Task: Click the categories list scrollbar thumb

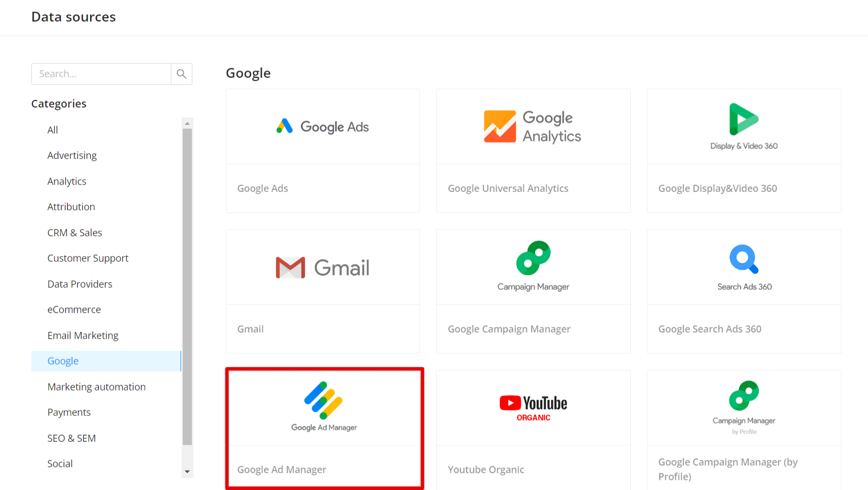Action: tap(188, 287)
